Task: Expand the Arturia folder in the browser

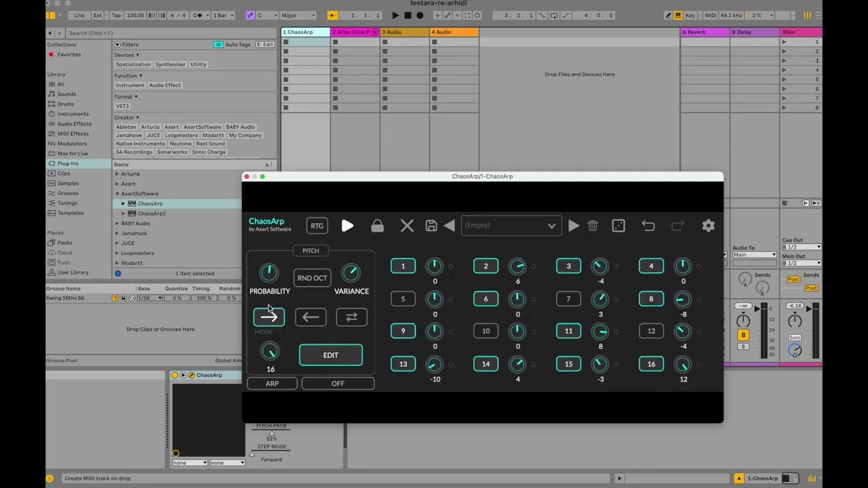Action: (x=117, y=174)
